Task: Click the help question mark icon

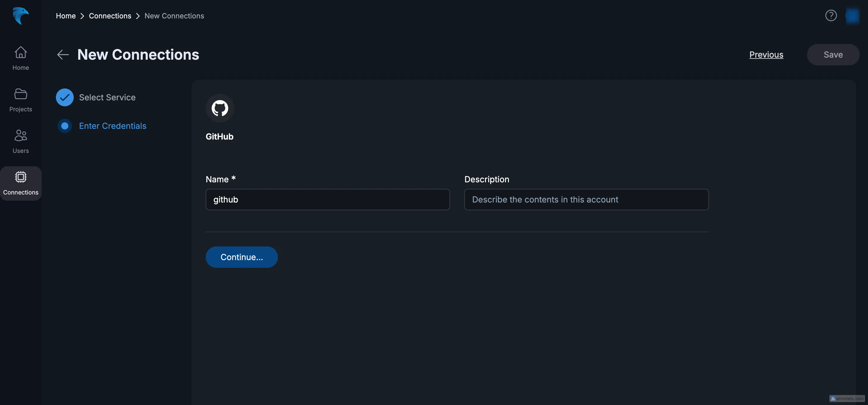Action: (x=831, y=15)
